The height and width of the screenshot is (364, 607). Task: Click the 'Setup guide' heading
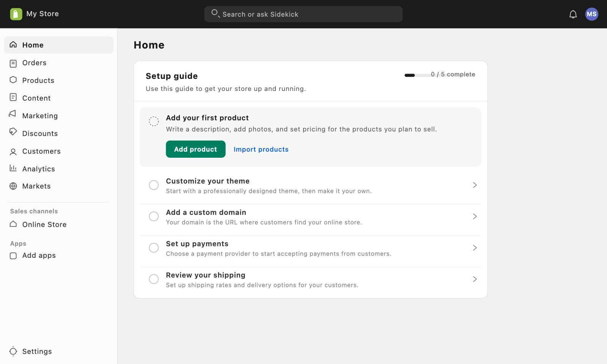pyautogui.click(x=172, y=76)
